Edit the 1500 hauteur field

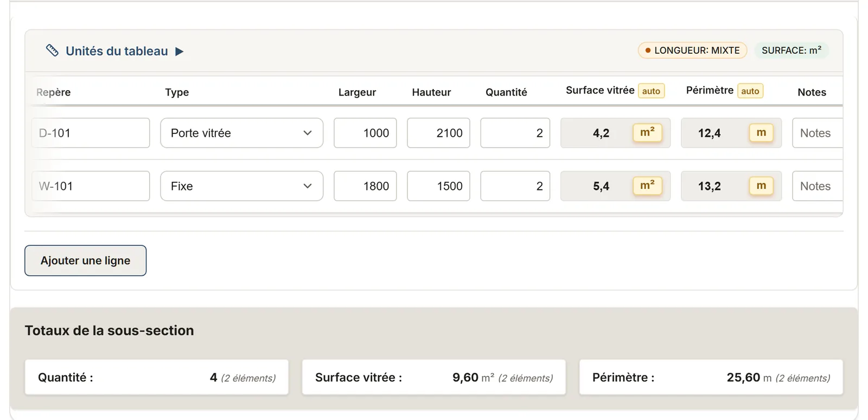point(438,186)
